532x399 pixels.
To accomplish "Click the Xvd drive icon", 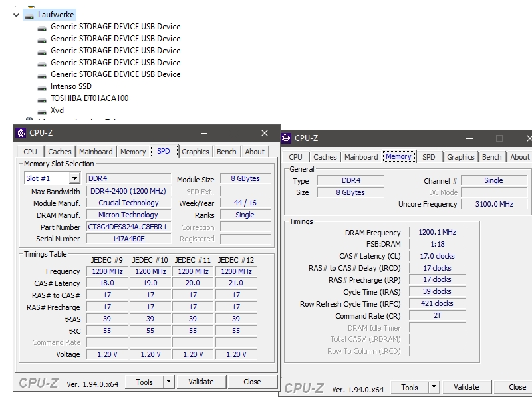I will point(42,110).
